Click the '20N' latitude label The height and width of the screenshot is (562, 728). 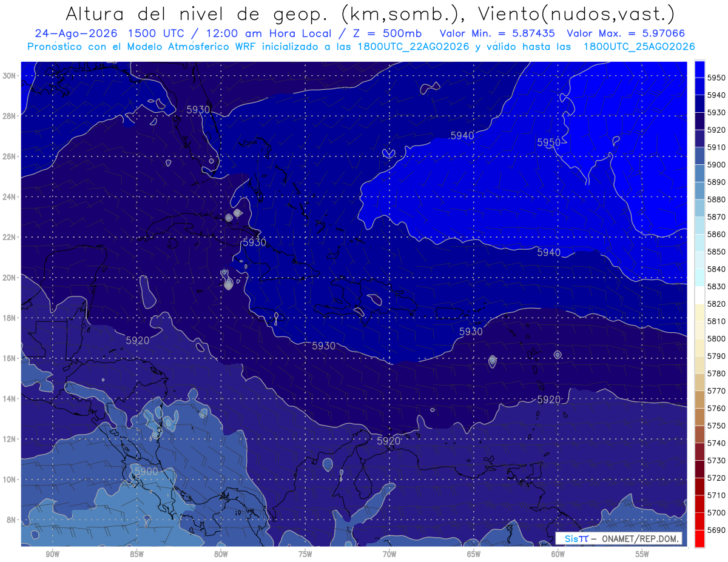coord(9,278)
